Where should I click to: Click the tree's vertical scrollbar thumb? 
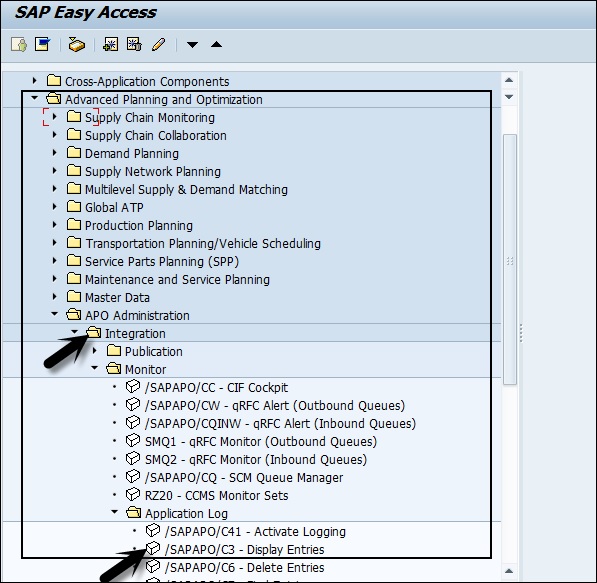coord(509,259)
